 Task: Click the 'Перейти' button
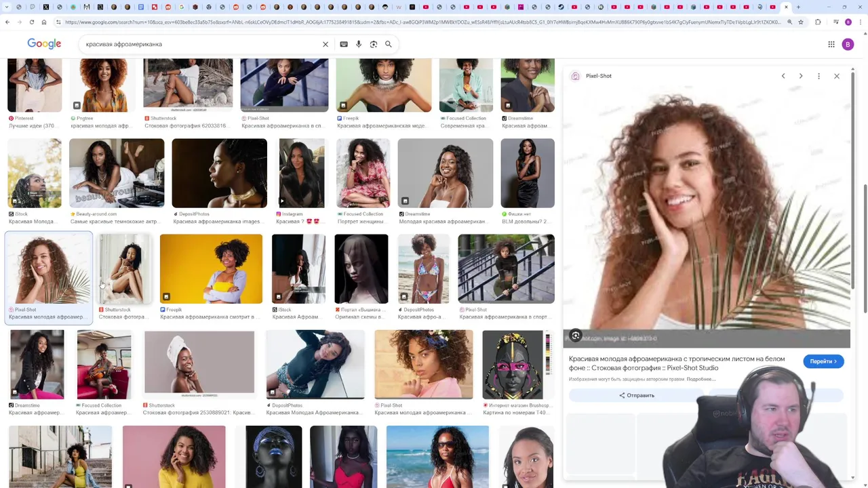click(823, 361)
